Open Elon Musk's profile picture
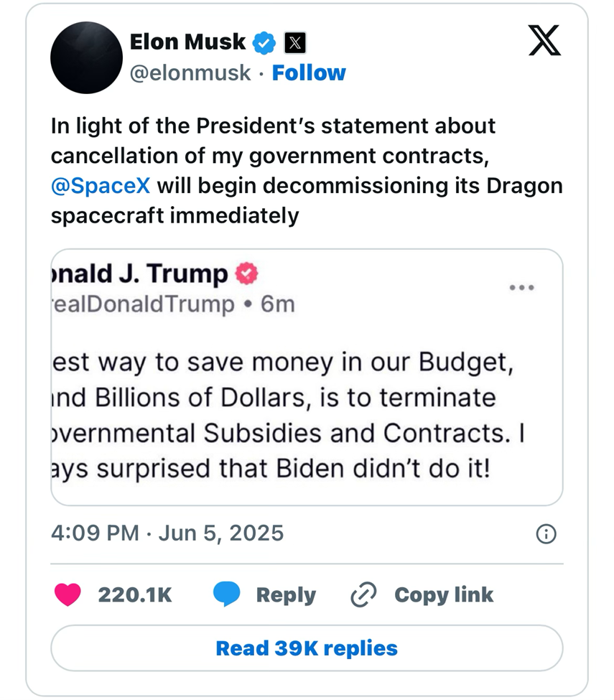 86,57
